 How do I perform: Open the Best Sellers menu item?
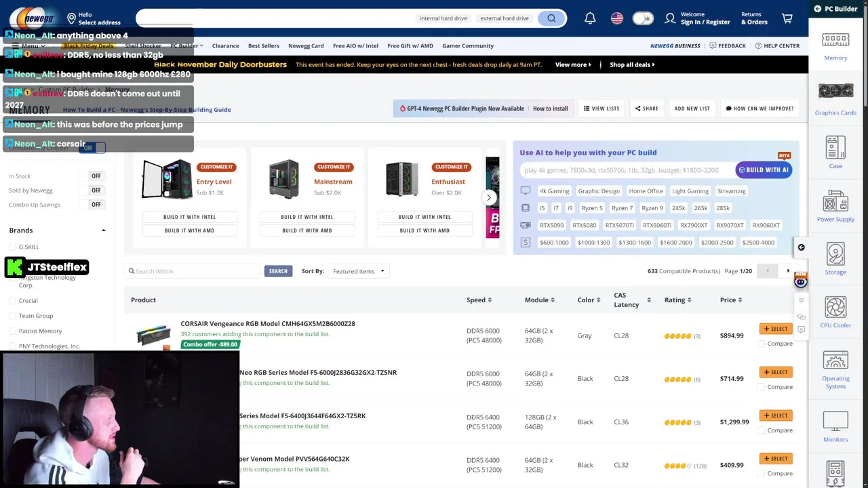pyautogui.click(x=263, y=45)
